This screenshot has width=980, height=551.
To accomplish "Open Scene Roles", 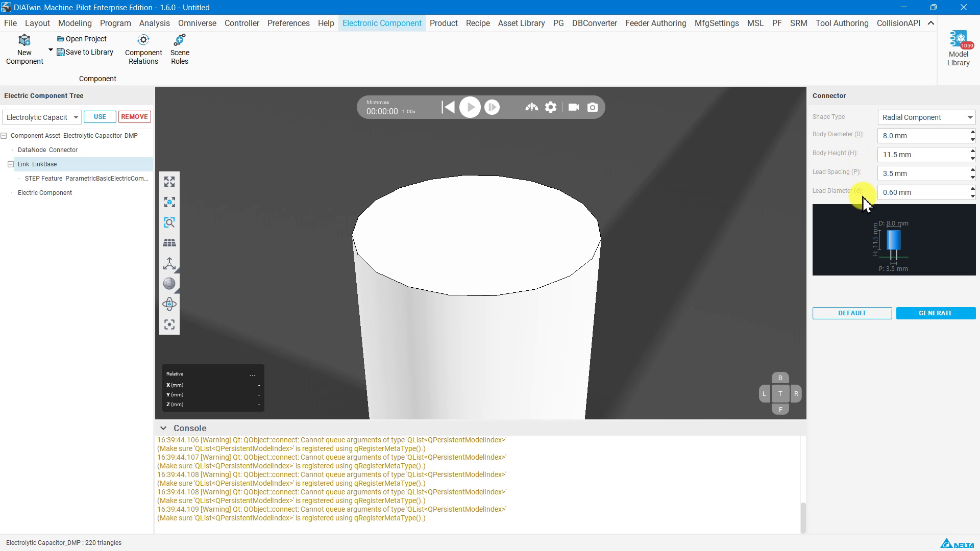I will 180,49.
